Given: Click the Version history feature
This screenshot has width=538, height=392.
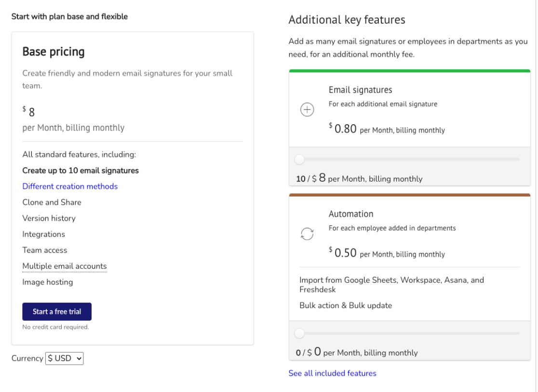Looking at the screenshot, I should (x=49, y=218).
